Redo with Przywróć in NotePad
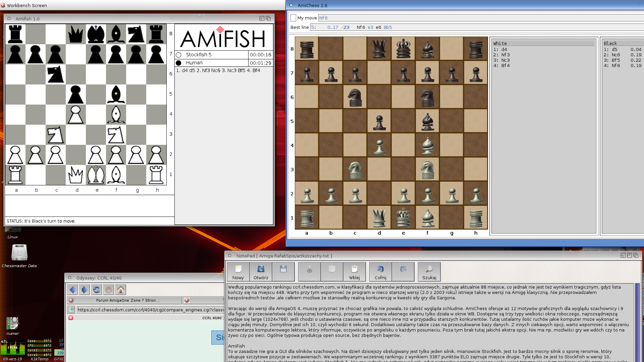The width and height of the screenshot is (644, 362). (x=403, y=272)
